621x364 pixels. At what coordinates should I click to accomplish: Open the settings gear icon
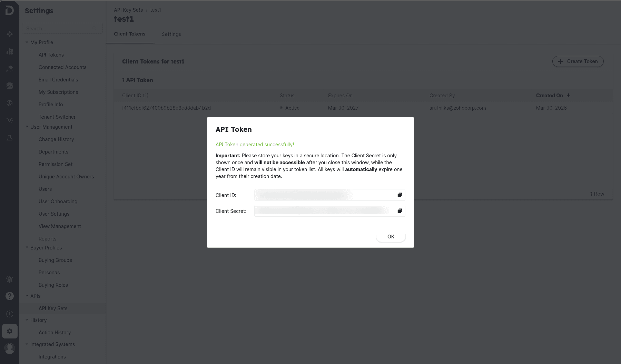click(x=10, y=331)
